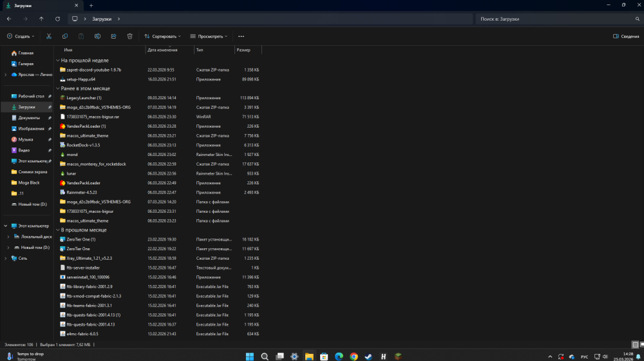644x361 pixels.
Task: Click the Cut toolbar icon
Action: [49, 36]
